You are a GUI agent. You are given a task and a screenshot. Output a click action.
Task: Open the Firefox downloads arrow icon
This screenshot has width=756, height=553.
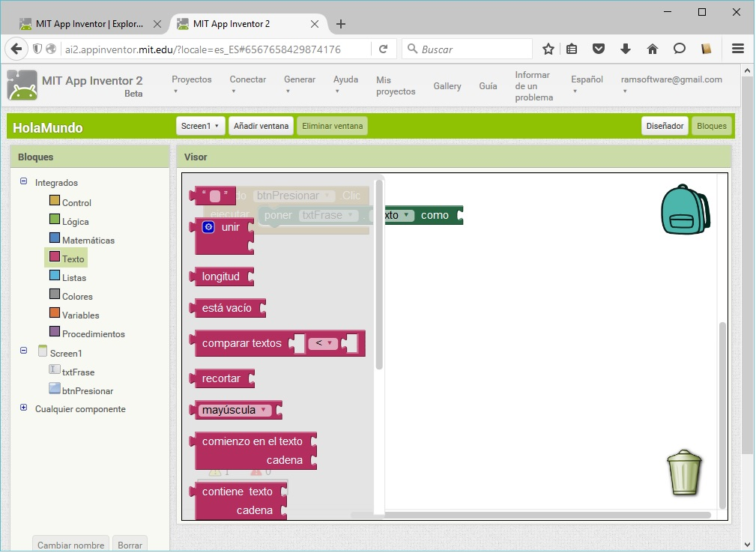coord(626,49)
